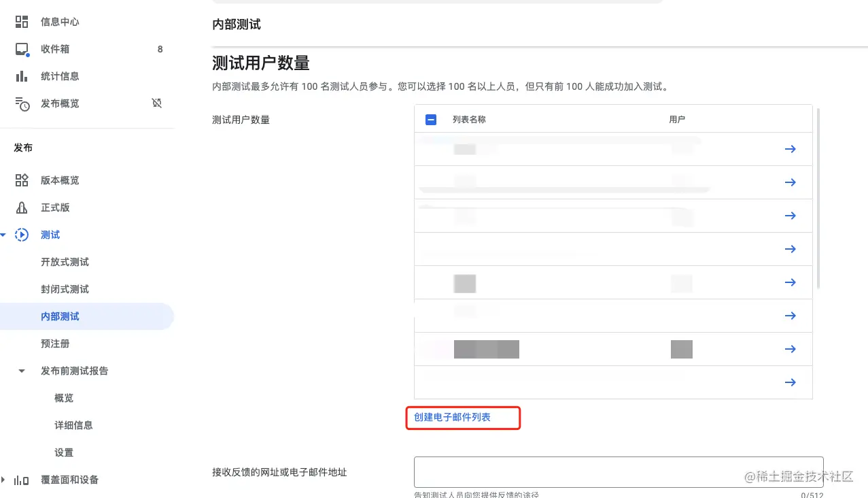This screenshot has width=868, height=498.
Task: Select 内部测试 in the sidebar
Action: (x=60, y=316)
